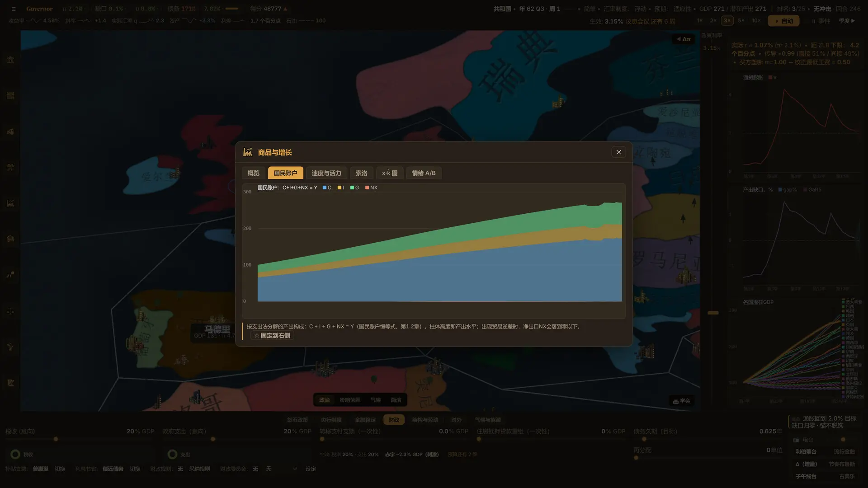Toggle the C series in chart legend
The height and width of the screenshot is (488, 868).
point(327,188)
